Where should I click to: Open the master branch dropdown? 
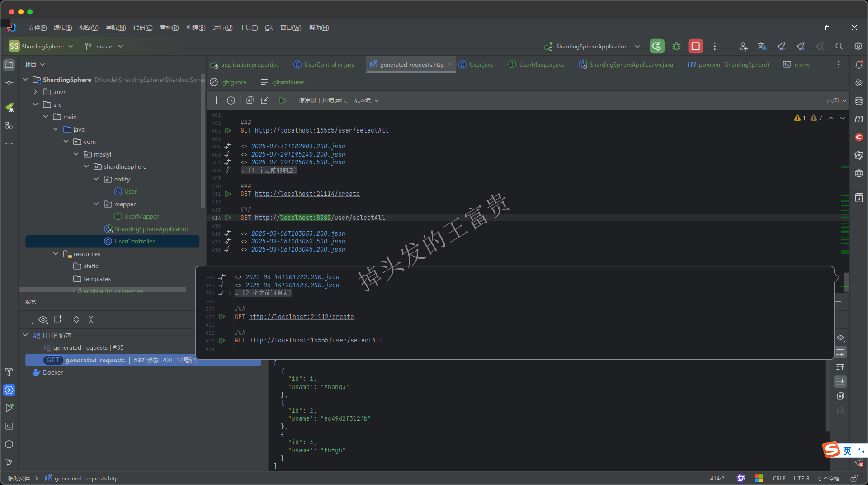click(104, 46)
